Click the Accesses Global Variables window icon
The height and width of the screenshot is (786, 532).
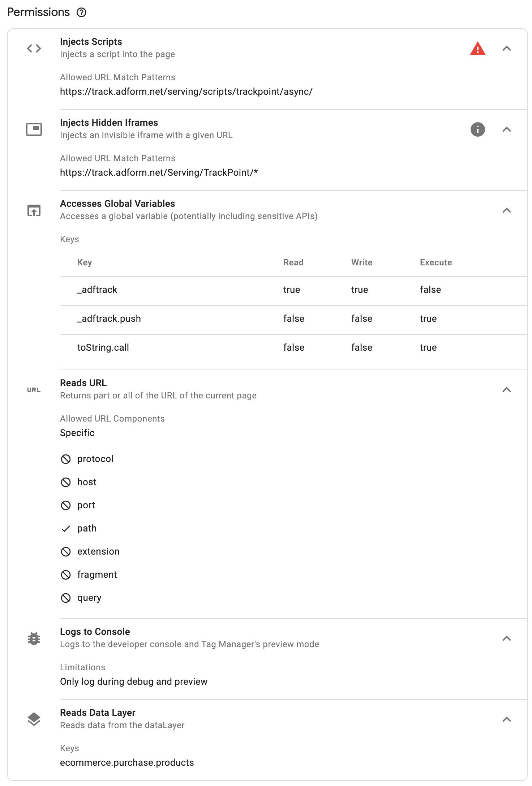coord(34,210)
